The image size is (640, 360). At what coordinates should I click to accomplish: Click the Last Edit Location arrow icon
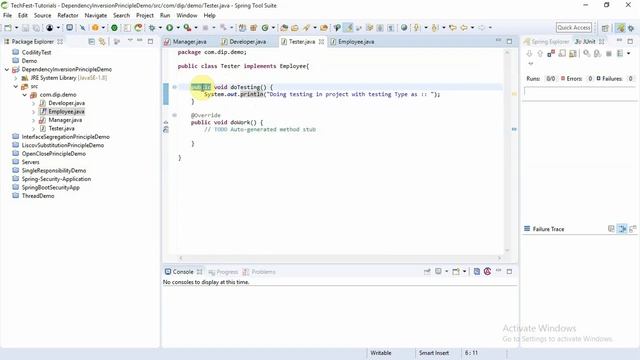click(453, 28)
